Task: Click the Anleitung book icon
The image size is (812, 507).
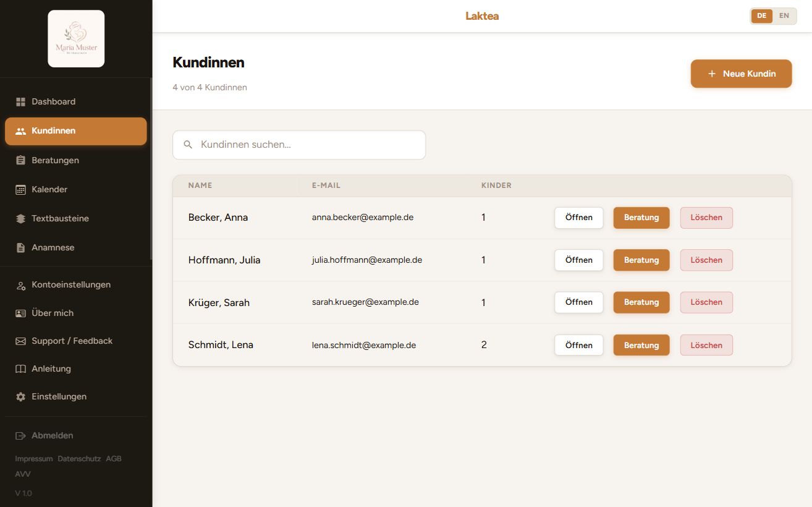Action: point(20,369)
